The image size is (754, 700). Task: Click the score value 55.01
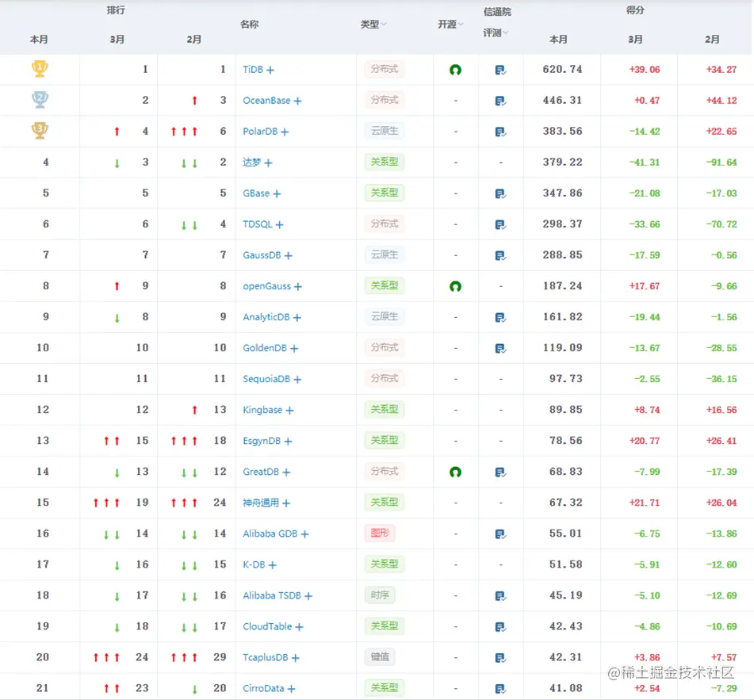click(x=566, y=534)
